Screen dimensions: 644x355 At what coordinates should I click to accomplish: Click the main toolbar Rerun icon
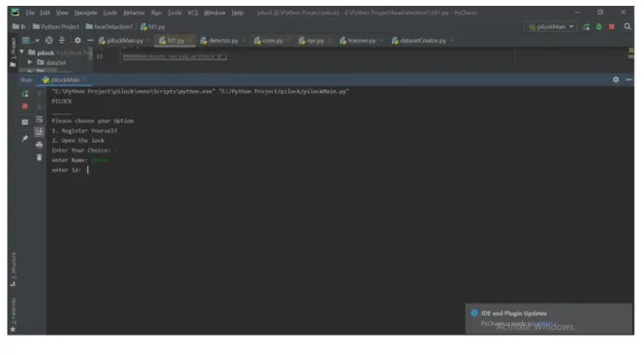click(x=586, y=27)
